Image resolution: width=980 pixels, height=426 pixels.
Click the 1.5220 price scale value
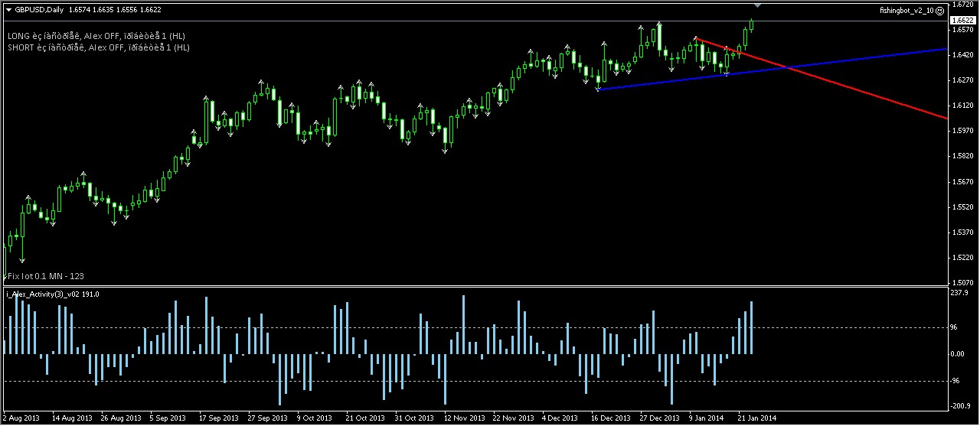(962, 258)
